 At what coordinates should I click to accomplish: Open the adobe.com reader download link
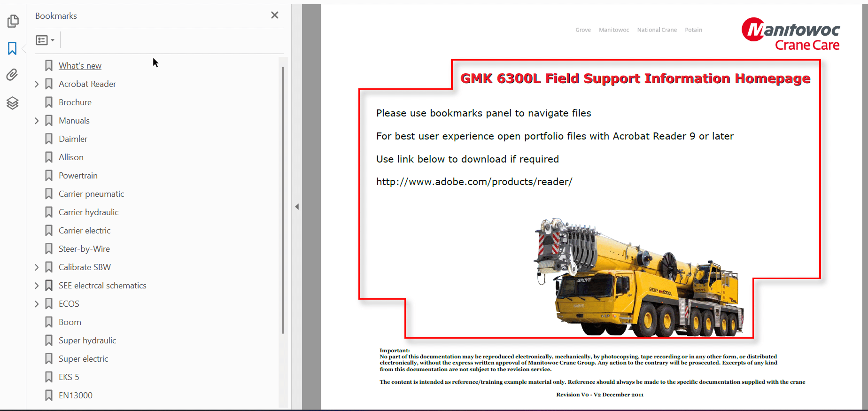tap(474, 182)
